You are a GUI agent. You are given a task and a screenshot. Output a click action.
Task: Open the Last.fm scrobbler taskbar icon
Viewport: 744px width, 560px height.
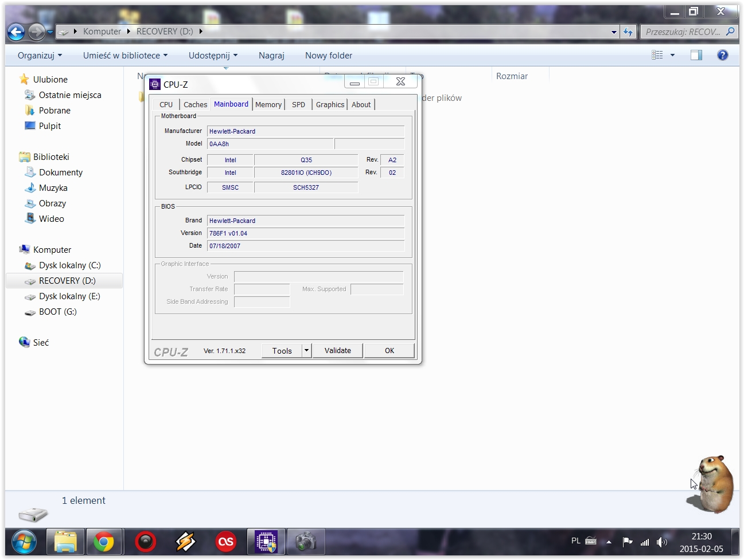[226, 542]
